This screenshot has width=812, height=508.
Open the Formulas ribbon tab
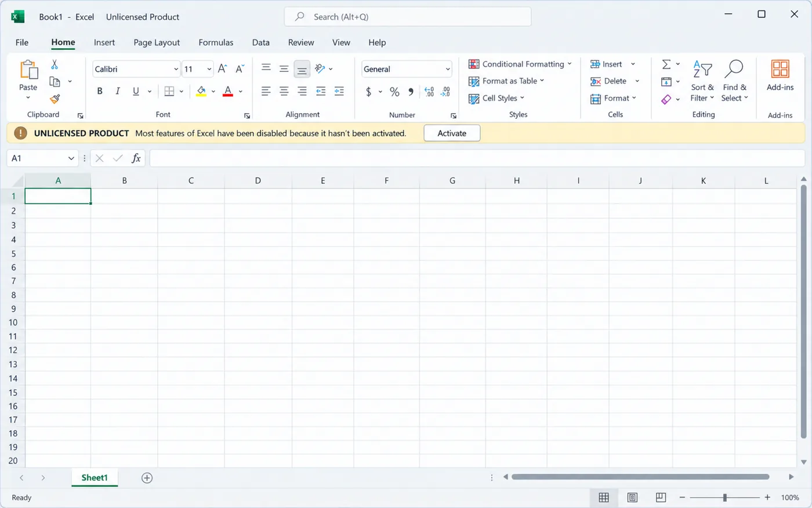[x=216, y=42]
